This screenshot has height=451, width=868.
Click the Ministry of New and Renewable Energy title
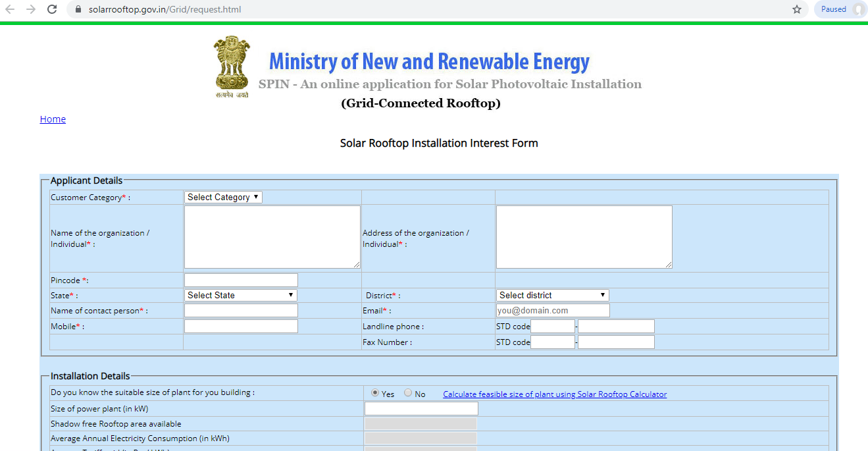429,62
